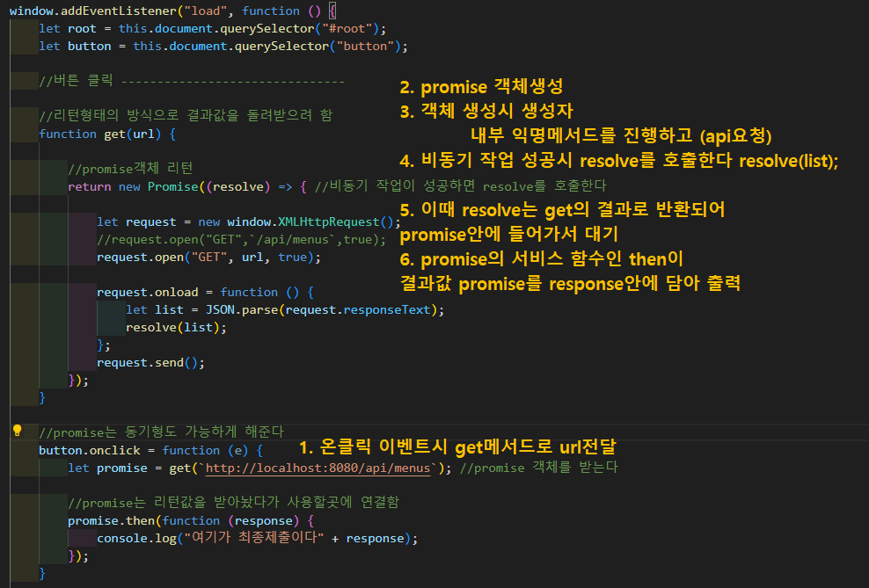Click the resolve(list); statement
The image size is (869, 588).
coord(176,328)
